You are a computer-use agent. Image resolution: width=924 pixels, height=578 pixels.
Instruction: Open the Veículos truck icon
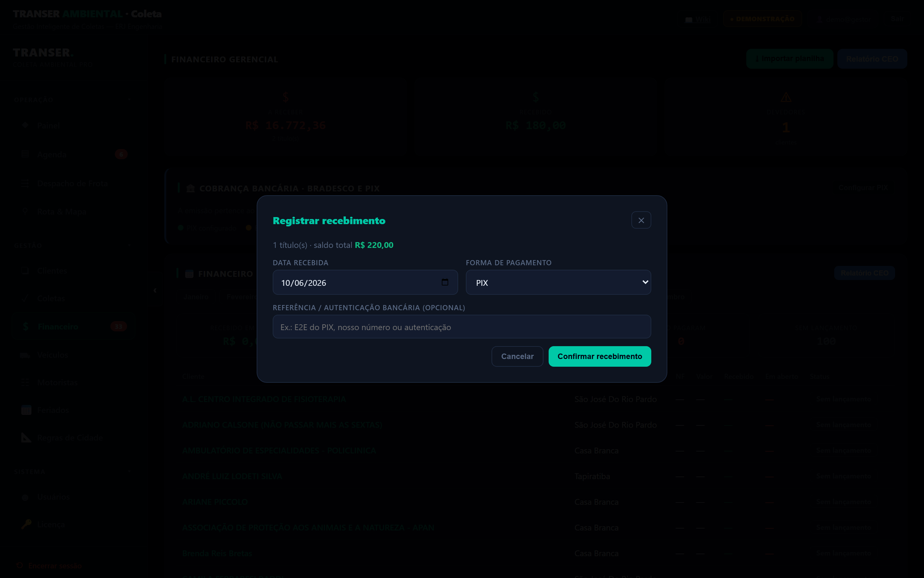(25, 355)
